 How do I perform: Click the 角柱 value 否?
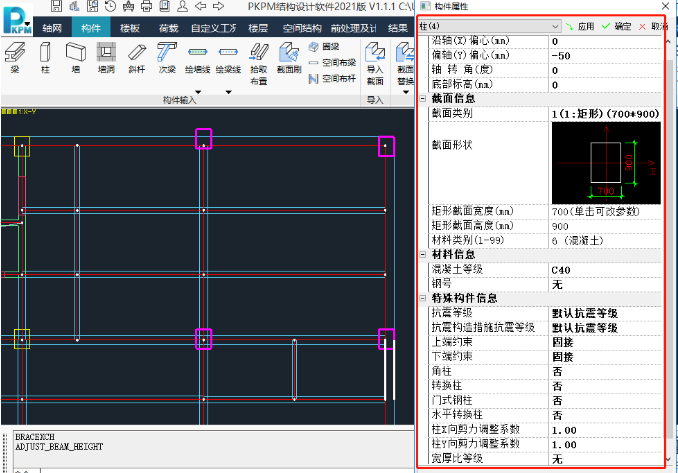[x=605, y=372]
